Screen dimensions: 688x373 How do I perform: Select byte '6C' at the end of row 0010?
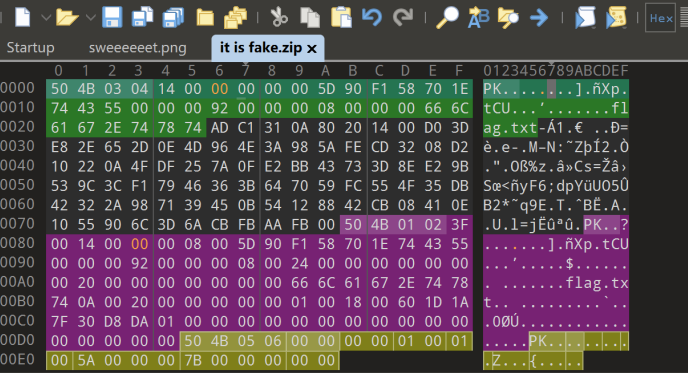point(459,108)
